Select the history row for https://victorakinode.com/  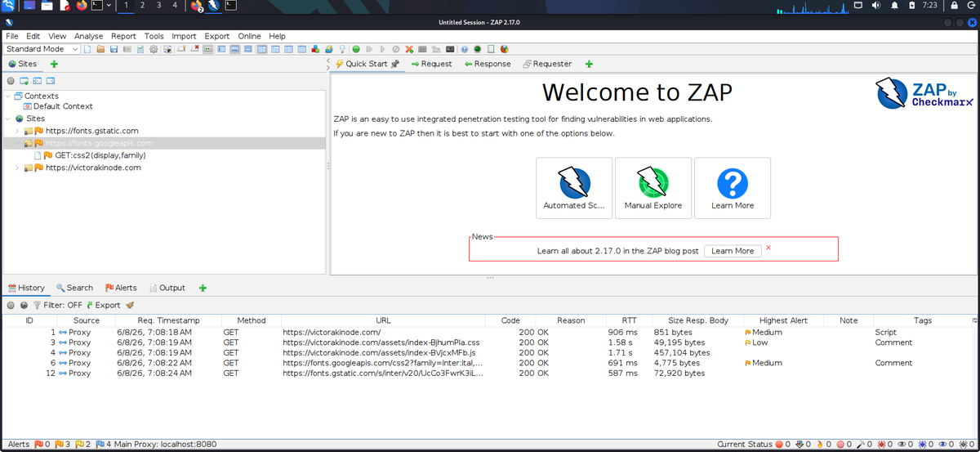point(490,333)
